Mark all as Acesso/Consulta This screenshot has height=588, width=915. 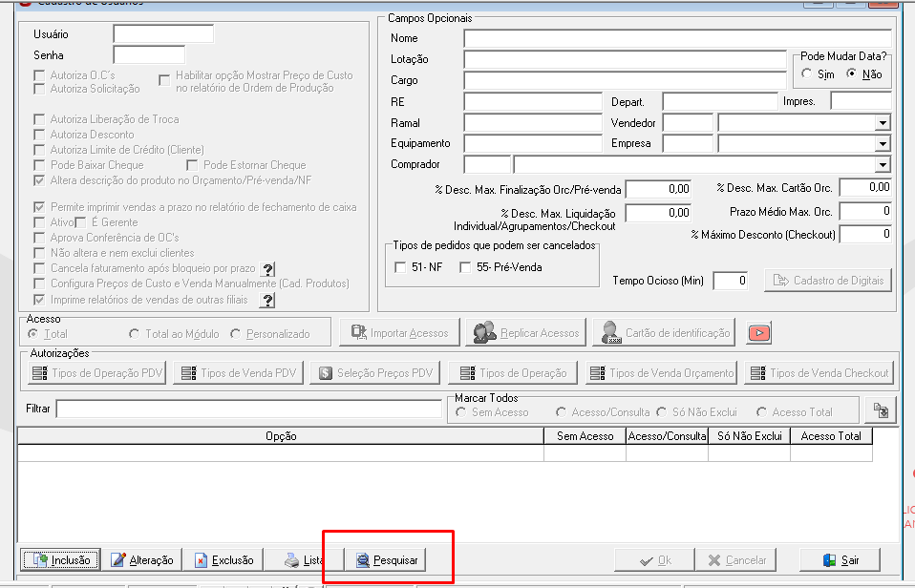561,411
